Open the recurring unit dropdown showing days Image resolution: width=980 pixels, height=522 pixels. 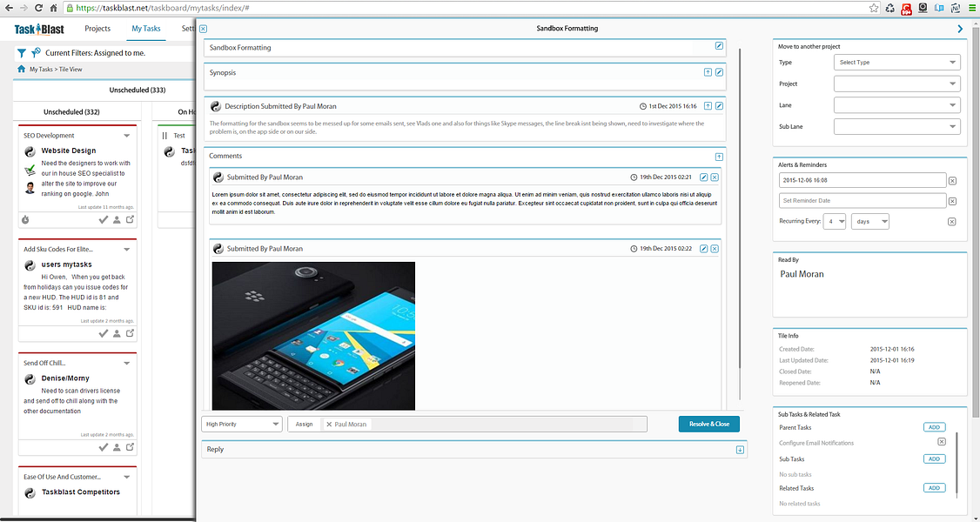(870, 222)
